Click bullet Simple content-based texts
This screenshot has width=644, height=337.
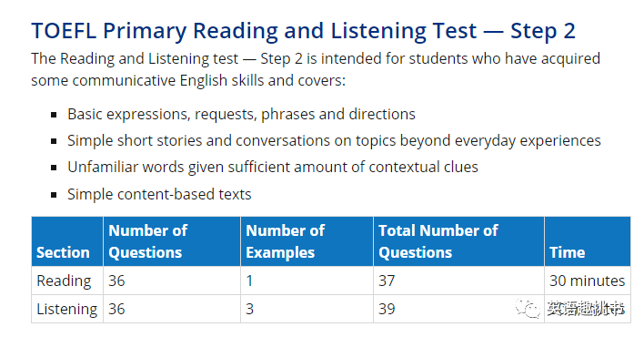pyautogui.click(x=159, y=194)
